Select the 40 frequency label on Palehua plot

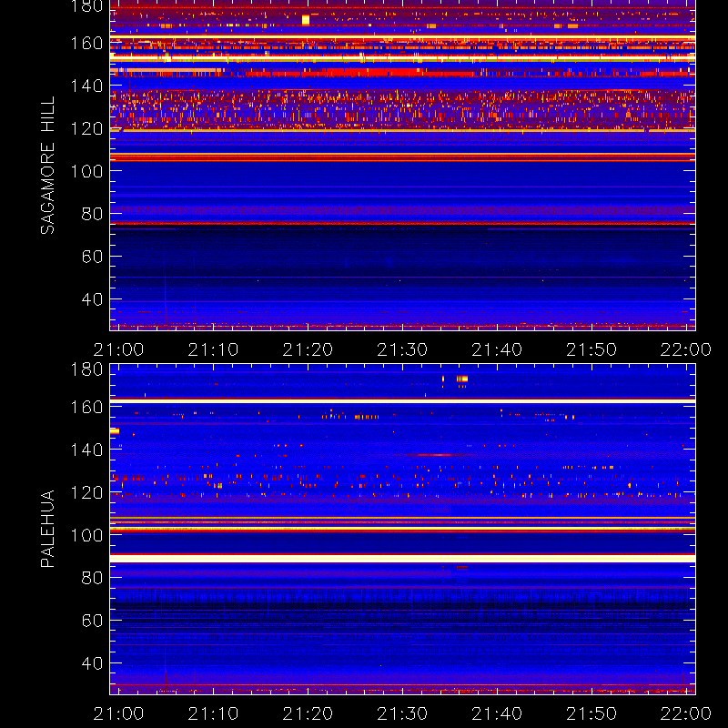pyautogui.click(x=92, y=663)
